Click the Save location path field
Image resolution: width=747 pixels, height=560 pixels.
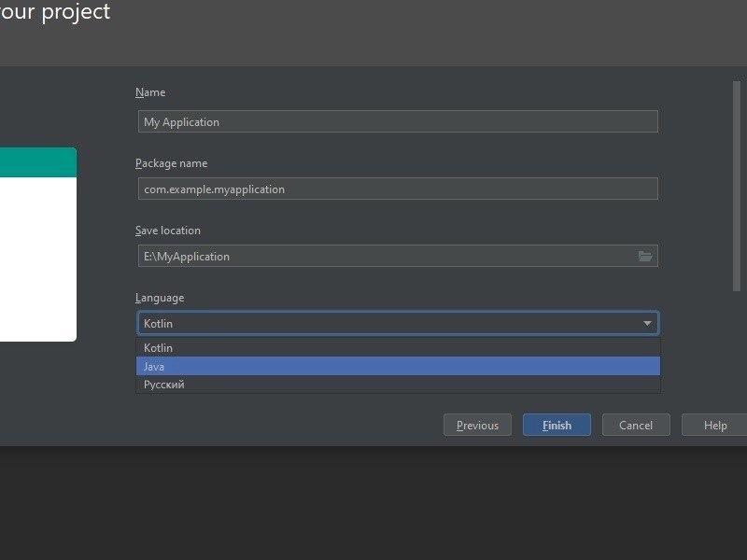click(x=383, y=256)
